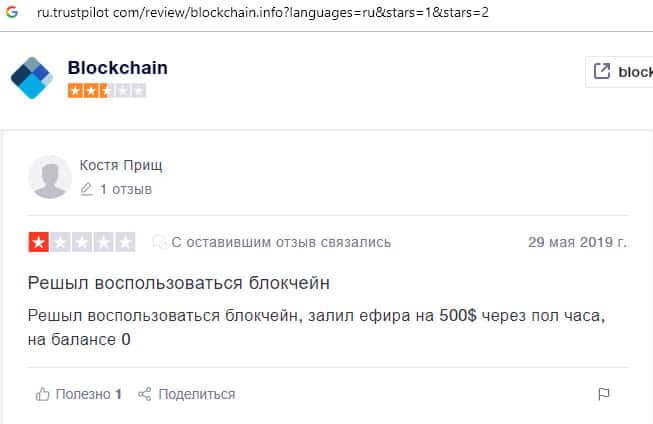
Task: Click the Blockchain company logo
Action: tap(31, 78)
